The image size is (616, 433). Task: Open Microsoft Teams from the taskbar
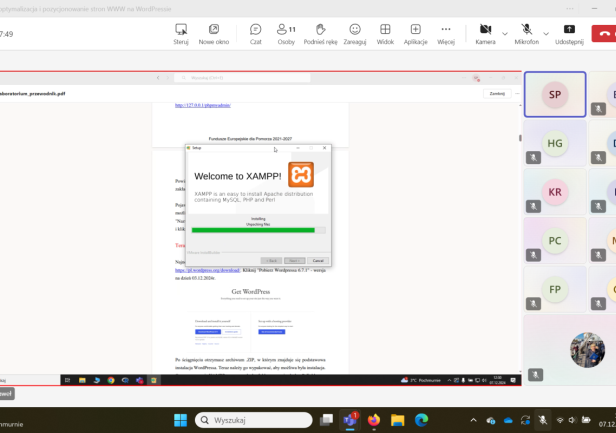pos(352,420)
